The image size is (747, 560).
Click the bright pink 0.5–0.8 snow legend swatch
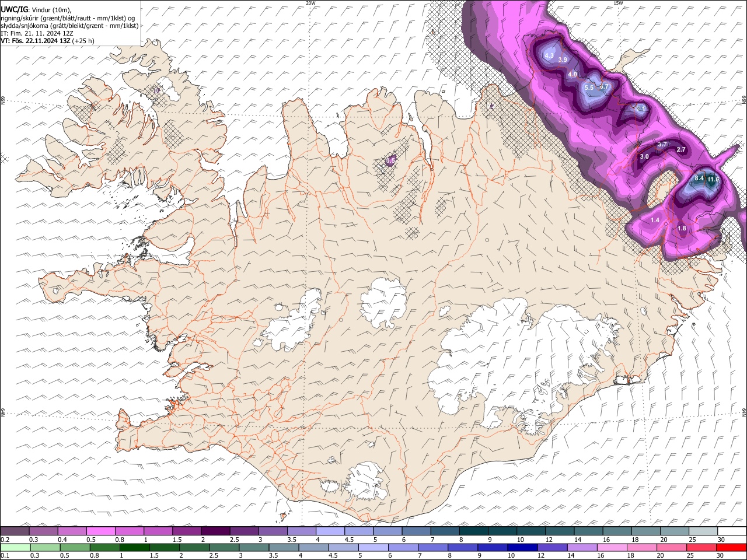point(102,531)
